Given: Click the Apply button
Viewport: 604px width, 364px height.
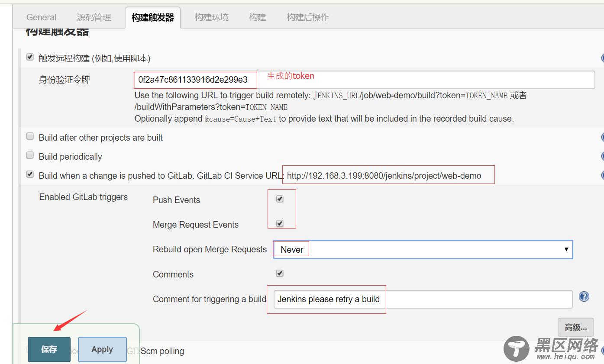Looking at the screenshot, I should point(102,349).
